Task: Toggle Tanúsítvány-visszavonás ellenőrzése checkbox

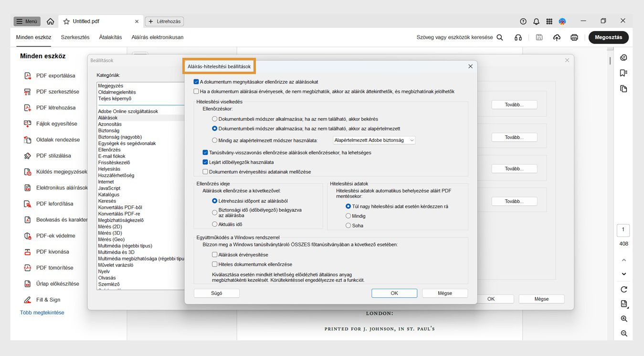Action: pyautogui.click(x=205, y=152)
